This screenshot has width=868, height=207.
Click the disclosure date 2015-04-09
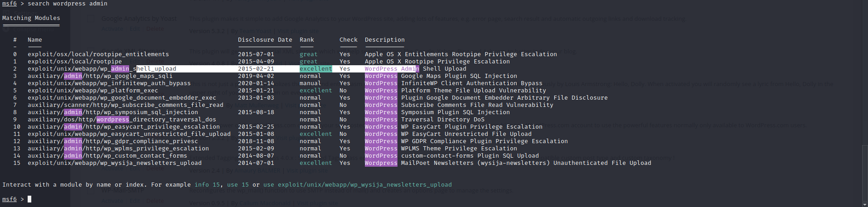click(x=256, y=62)
